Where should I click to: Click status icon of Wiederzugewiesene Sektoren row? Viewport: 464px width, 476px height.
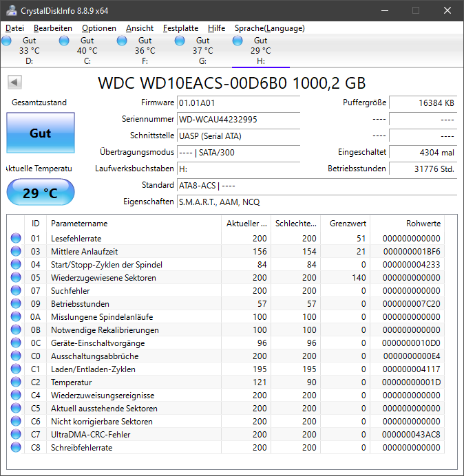pos(16,277)
